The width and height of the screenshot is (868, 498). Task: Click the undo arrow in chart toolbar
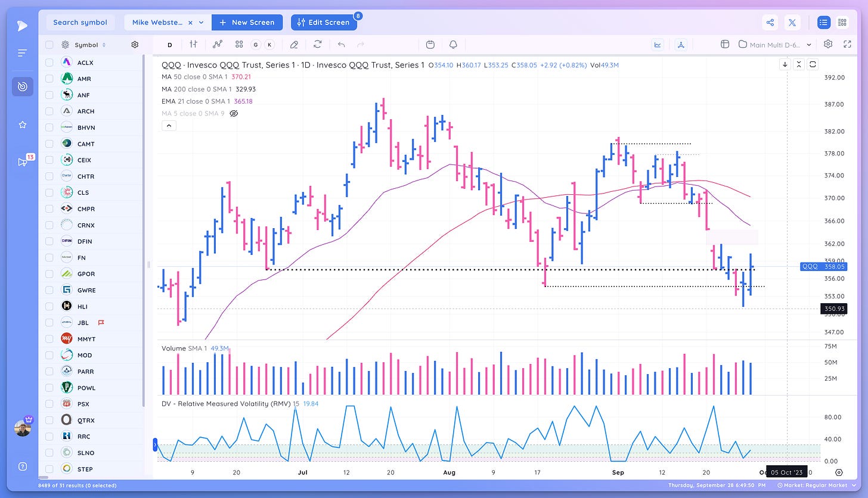(341, 44)
